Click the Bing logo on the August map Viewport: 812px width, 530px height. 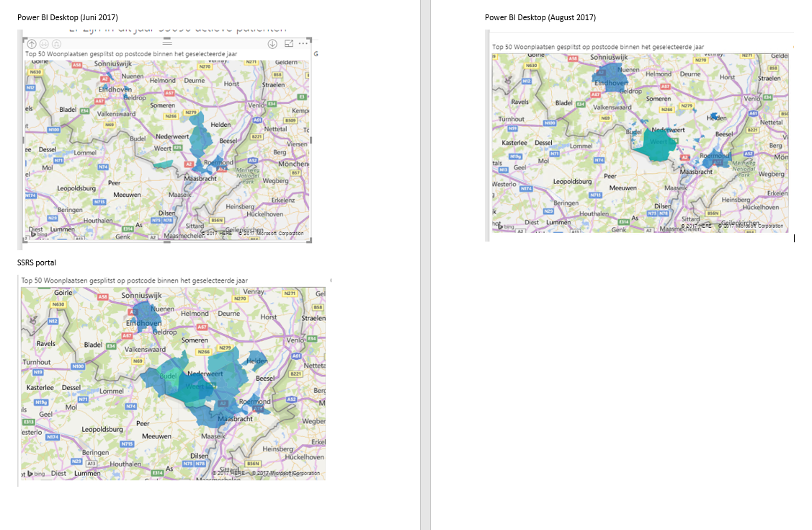(x=506, y=227)
